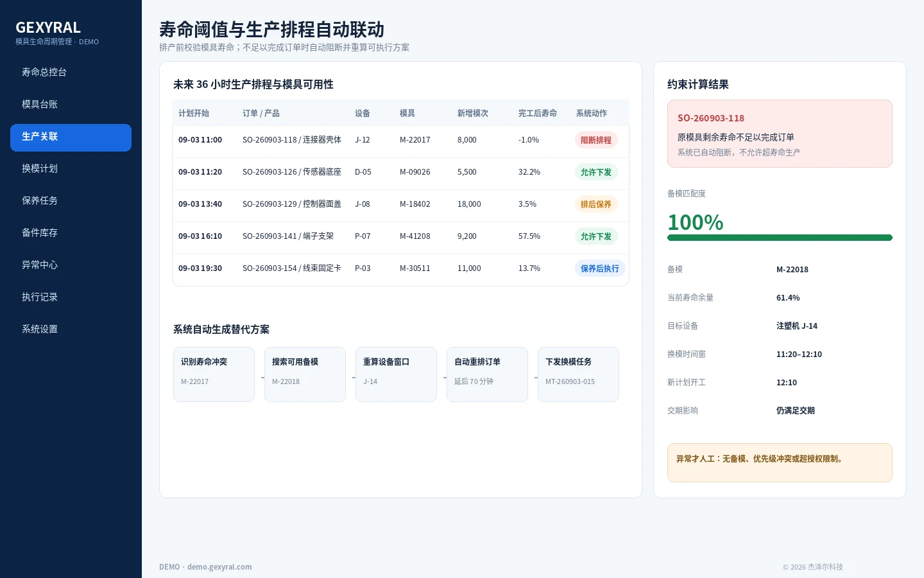924x578 pixels.
Task: Click 排后保养 status badge
Action: click(x=596, y=204)
